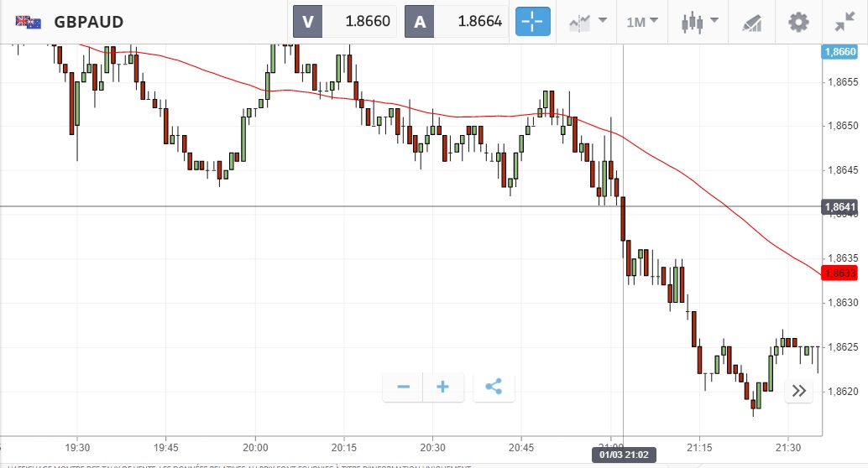Select the drawing tools pencil icon
The height and width of the screenshot is (468, 868).
[751, 22]
